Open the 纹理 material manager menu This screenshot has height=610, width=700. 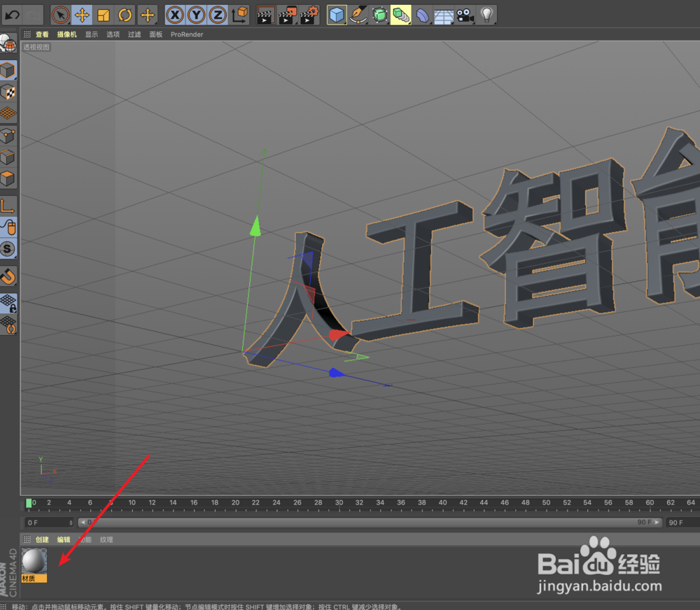106,539
